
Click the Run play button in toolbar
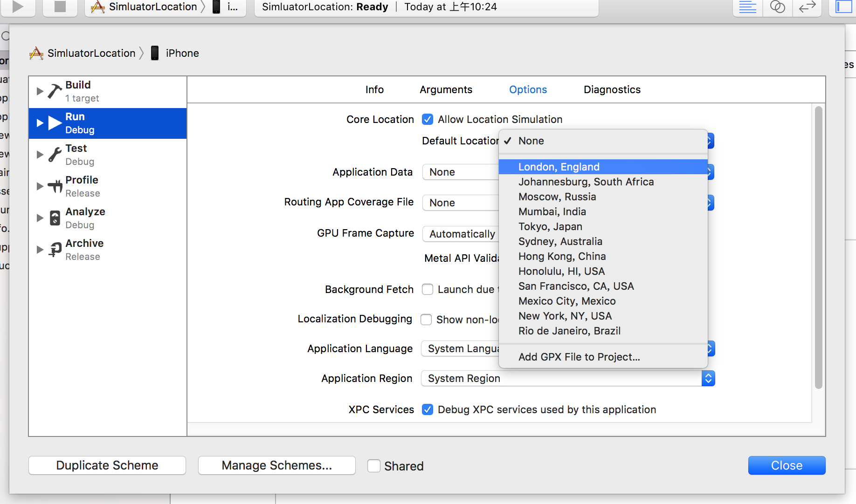pos(18,7)
